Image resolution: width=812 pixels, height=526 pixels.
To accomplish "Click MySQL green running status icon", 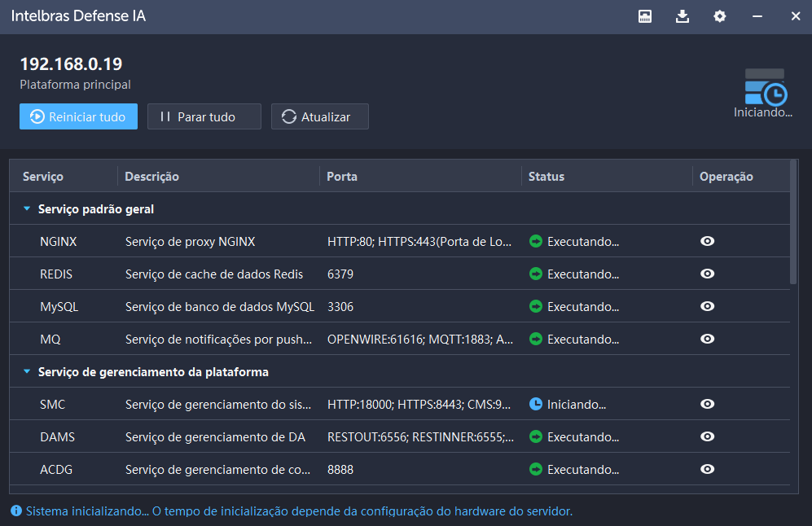I will (536, 306).
